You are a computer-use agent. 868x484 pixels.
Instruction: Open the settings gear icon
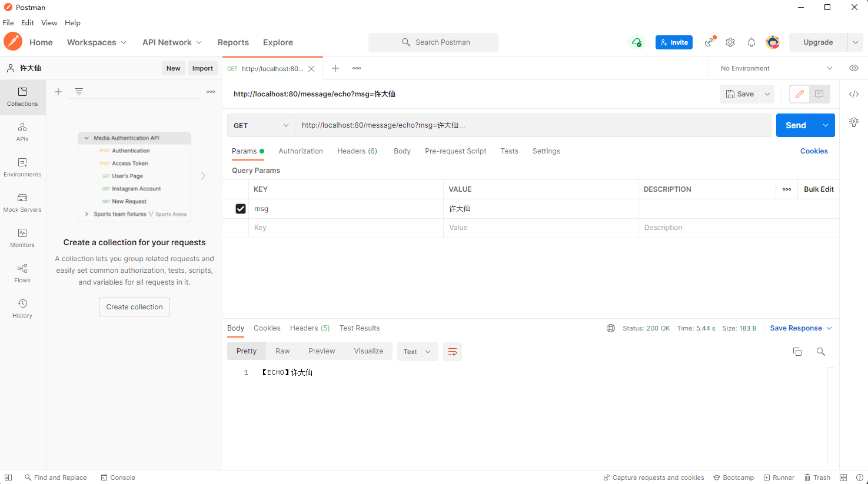point(730,42)
